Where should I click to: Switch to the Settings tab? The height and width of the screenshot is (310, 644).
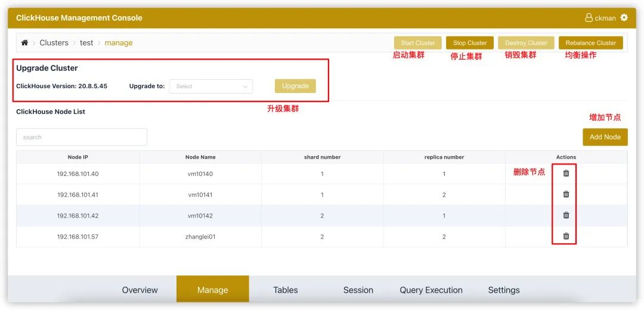coord(504,290)
